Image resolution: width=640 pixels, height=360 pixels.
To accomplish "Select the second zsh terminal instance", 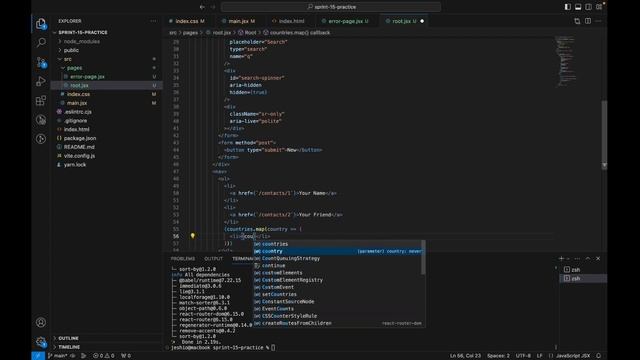I will coord(582,278).
